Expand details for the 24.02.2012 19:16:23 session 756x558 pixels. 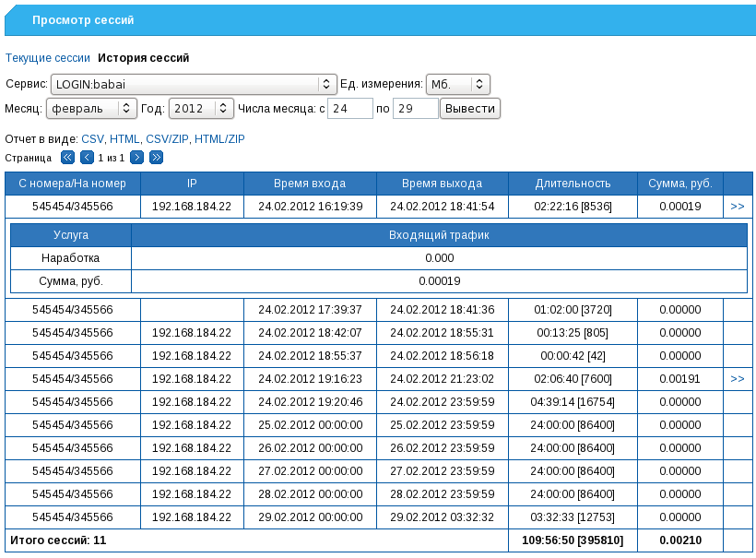tap(737, 378)
